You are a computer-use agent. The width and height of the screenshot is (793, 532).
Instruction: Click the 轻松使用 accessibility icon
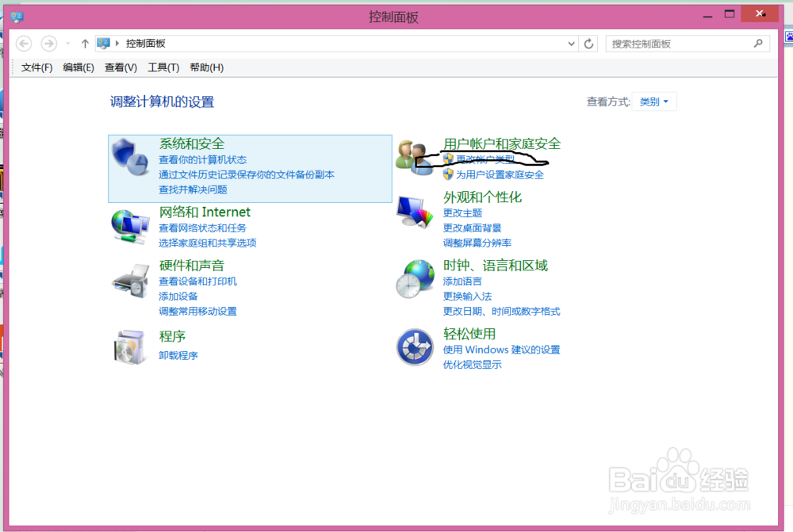pos(414,346)
